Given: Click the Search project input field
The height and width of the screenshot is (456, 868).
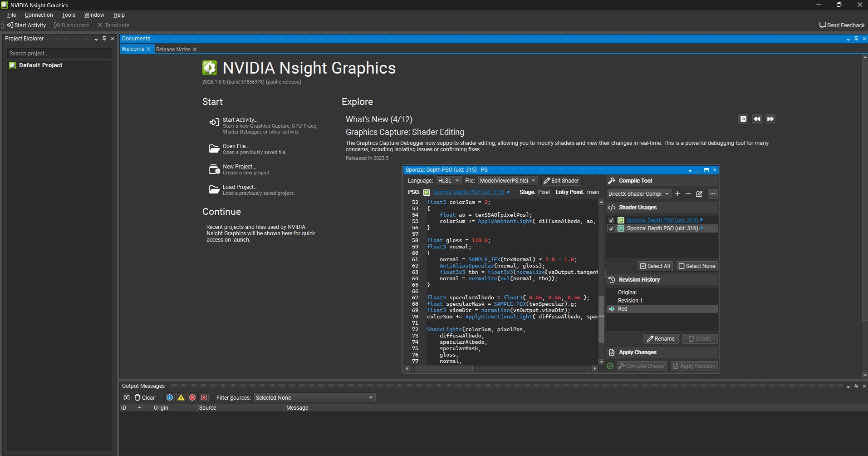Looking at the screenshot, I should coord(59,54).
